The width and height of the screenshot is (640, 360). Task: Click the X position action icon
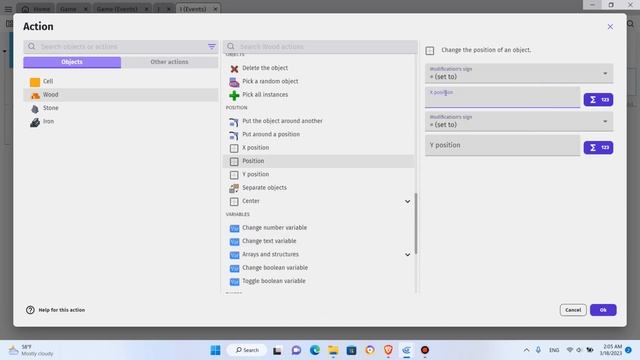click(234, 148)
